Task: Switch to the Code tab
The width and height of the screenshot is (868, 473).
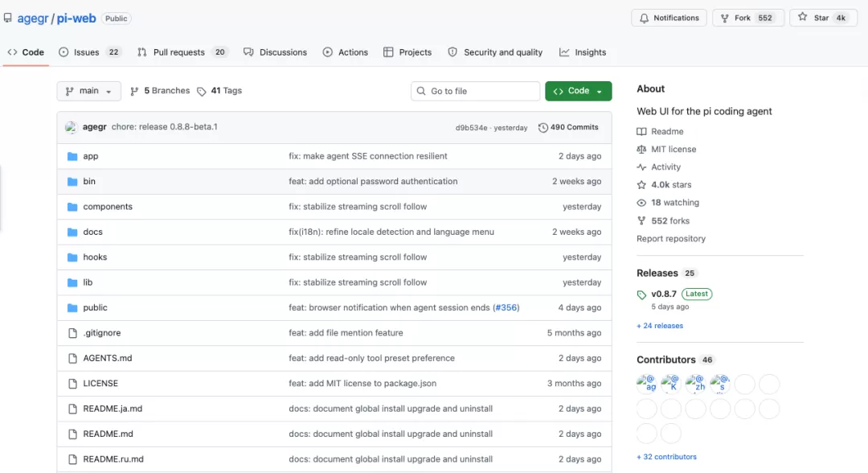Action: click(x=26, y=52)
